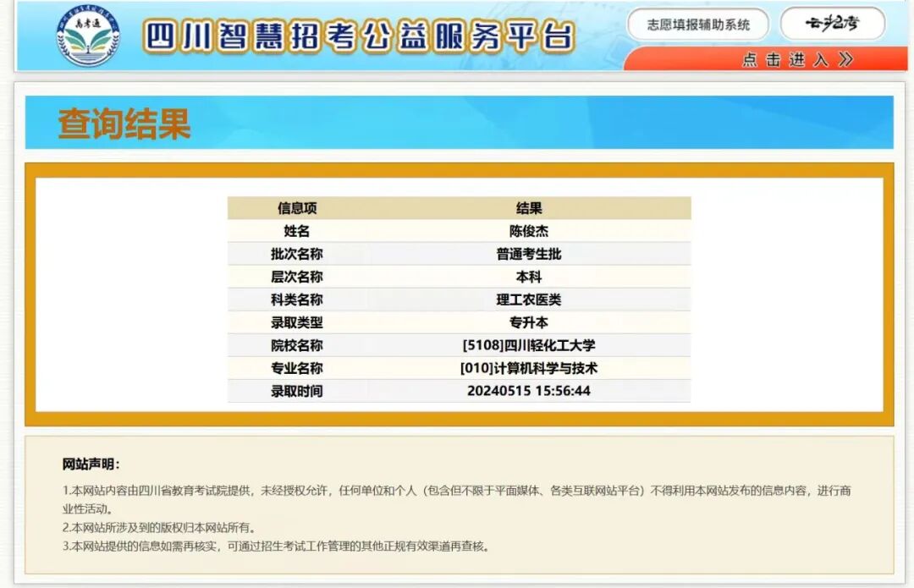Screen dimensions: 914x588
Task: Select the timestamp 20240515 15:56:44
Action: 529,391
